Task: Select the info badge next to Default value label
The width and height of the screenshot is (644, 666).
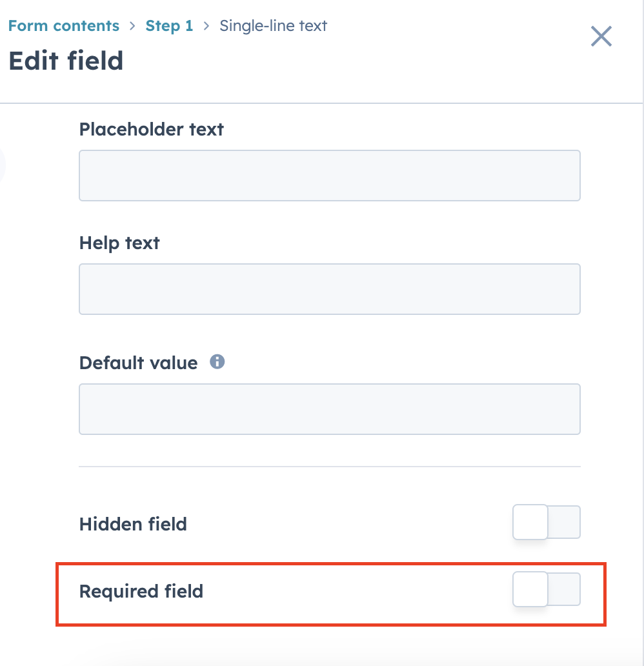Action: pyautogui.click(x=217, y=362)
